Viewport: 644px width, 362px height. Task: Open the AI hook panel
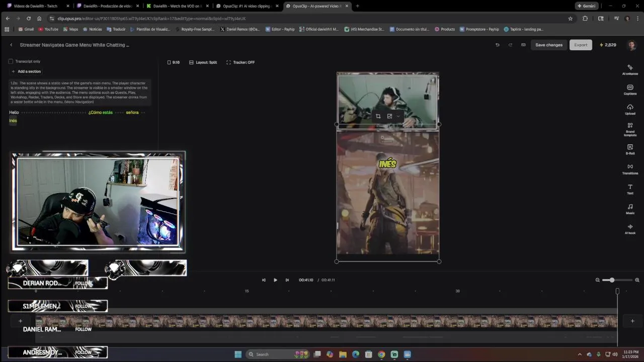[630, 229]
